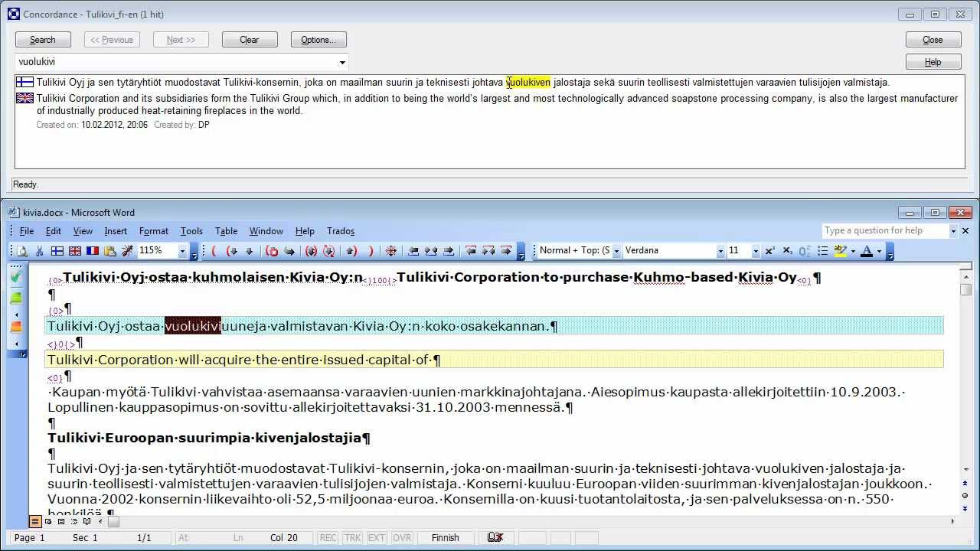The height and width of the screenshot is (551, 980).
Task: Click the ant bug icon in toolbar
Action: 127,250
